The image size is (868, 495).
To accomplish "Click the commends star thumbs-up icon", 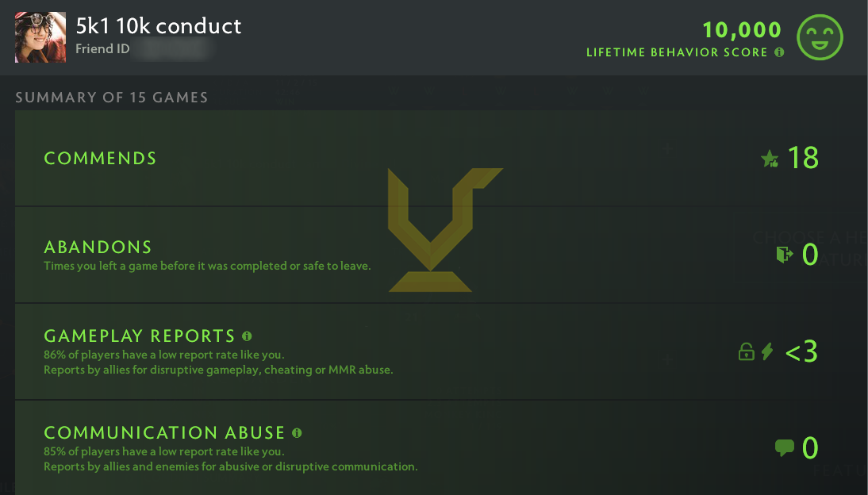I will pos(770,159).
